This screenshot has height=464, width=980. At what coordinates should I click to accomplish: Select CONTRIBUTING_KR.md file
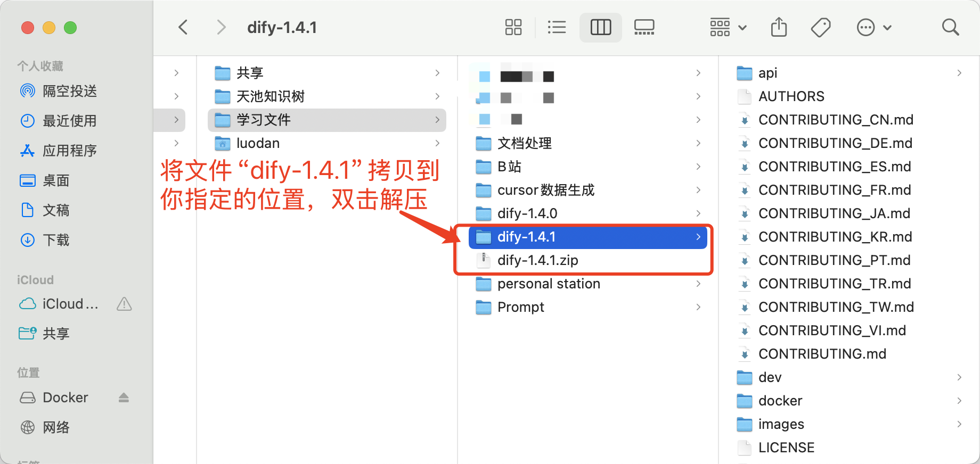850,237
